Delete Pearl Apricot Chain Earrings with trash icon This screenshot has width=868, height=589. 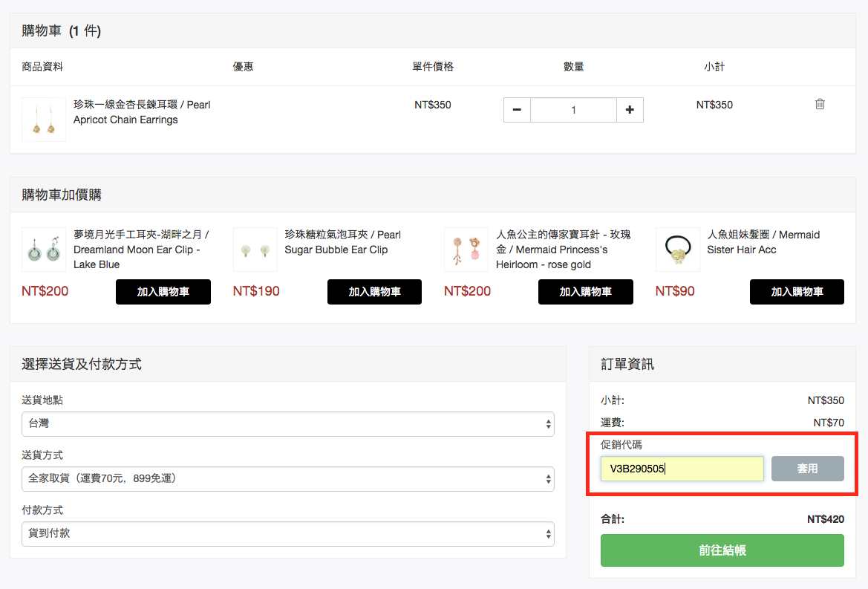[x=820, y=104]
